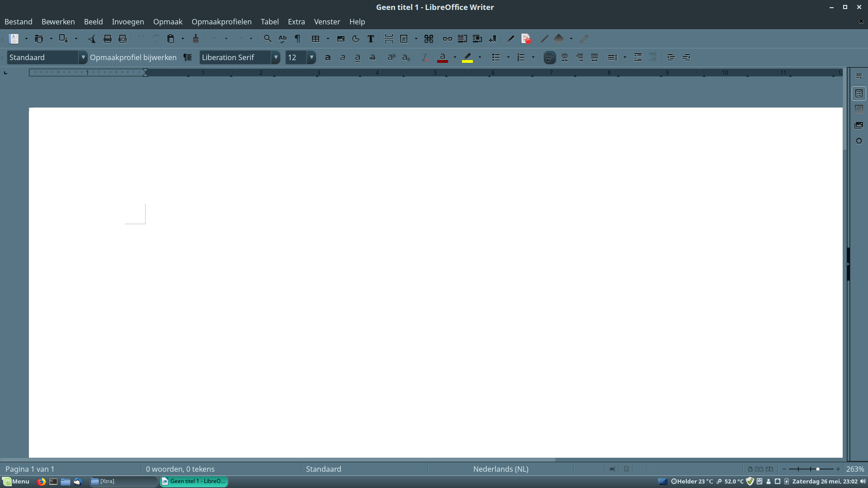Image resolution: width=868 pixels, height=488 pixels.
Task: Print the document with the printer icon
Action: tap(108, 39)
